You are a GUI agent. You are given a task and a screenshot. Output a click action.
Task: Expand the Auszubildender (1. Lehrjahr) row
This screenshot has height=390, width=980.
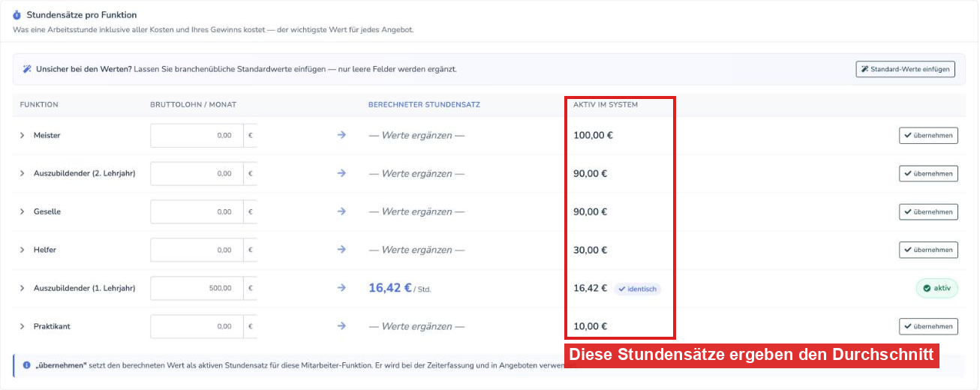point(22,288)
